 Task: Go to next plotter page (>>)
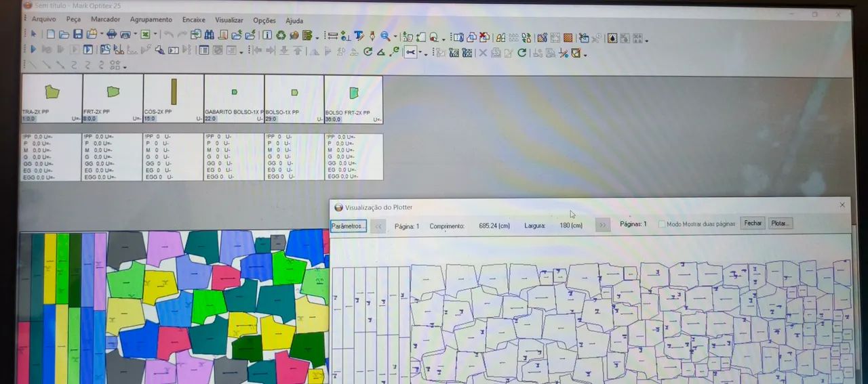point(602,224)
